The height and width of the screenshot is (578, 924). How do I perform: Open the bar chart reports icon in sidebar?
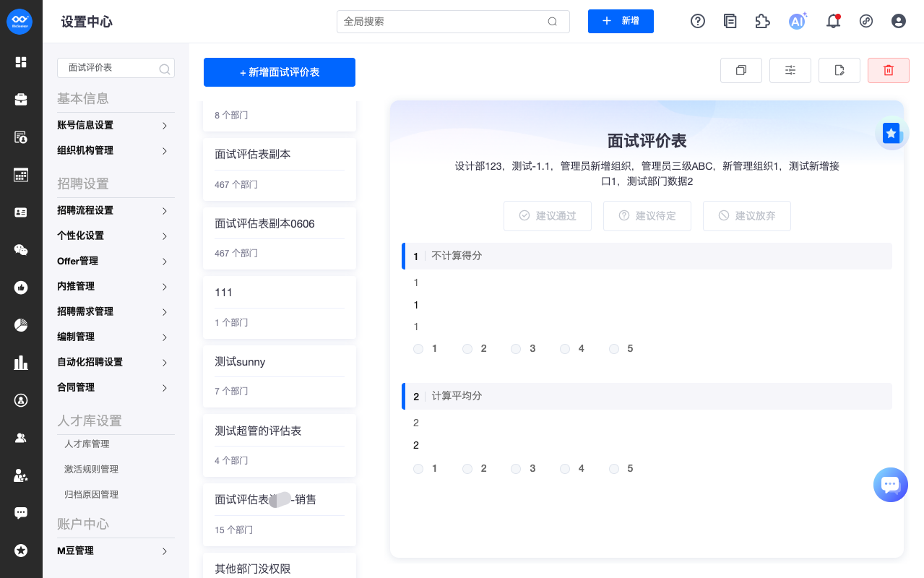[21, 363]
